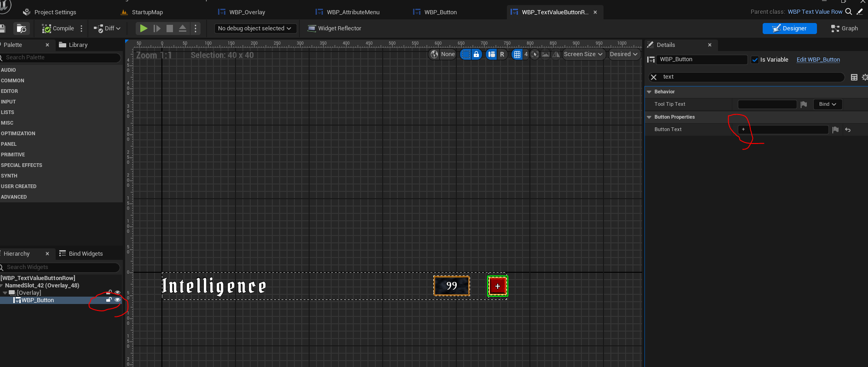868x367 pixels.
Task: Uncheck the Is Variable checkbox
Action: 755,60
